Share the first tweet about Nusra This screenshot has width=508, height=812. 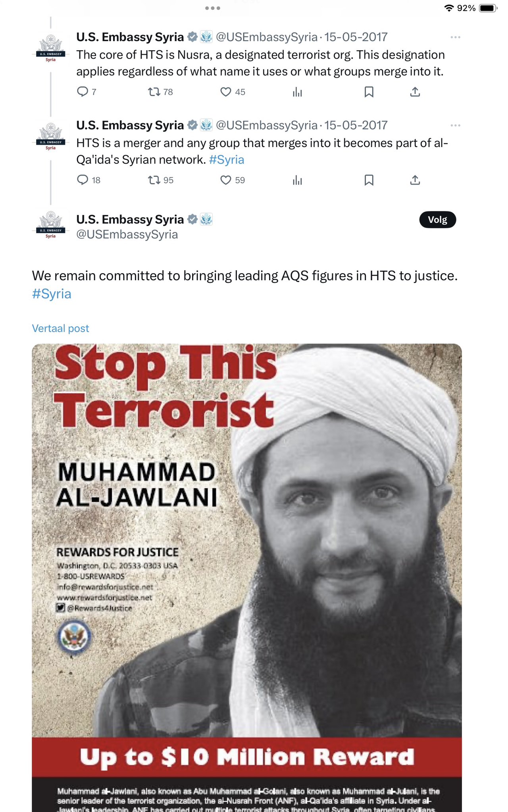pos(415,92)
